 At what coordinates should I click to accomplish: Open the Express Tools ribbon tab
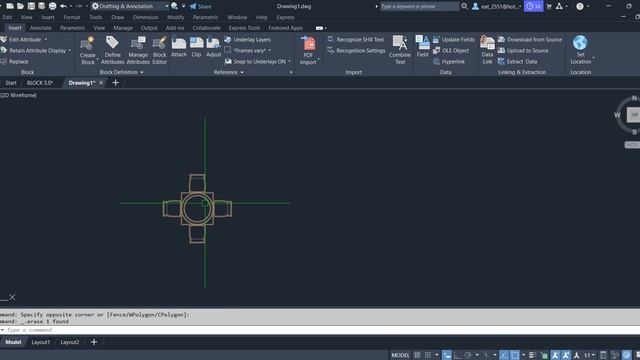click(x=244, y=28)
